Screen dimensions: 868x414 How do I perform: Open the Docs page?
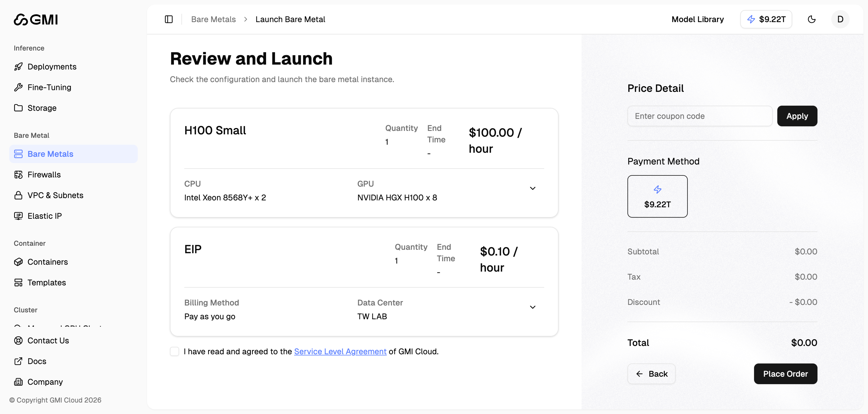37,361
